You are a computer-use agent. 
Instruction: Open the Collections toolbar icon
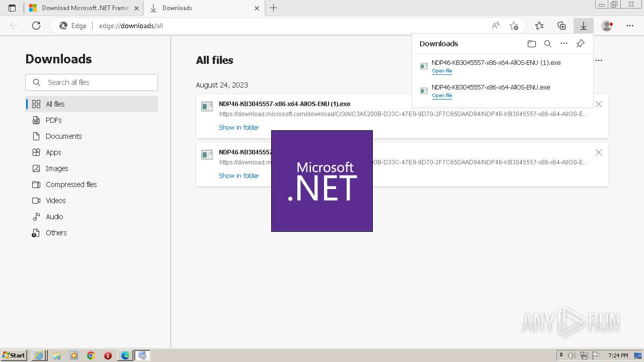click(561, 26)
